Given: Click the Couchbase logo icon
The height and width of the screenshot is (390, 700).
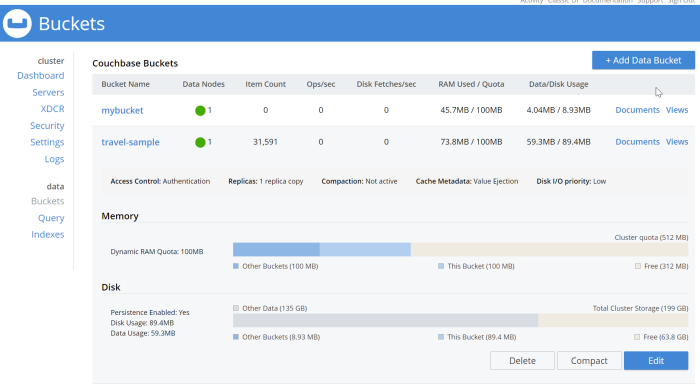Looking at the screenshot, I should [x=17, y=24].
